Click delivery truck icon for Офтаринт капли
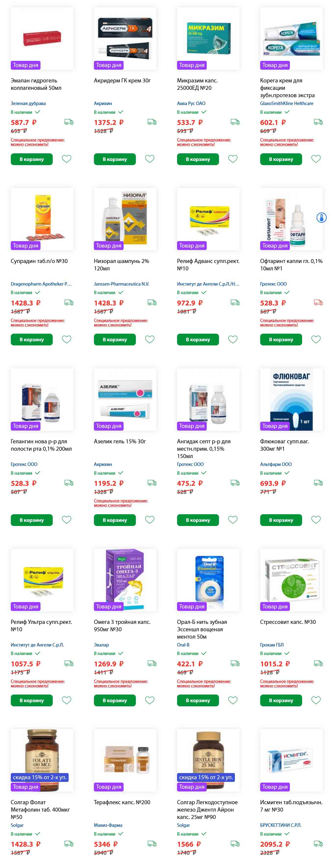The width and height of the screenshot is (334, 868). (318, 302)
